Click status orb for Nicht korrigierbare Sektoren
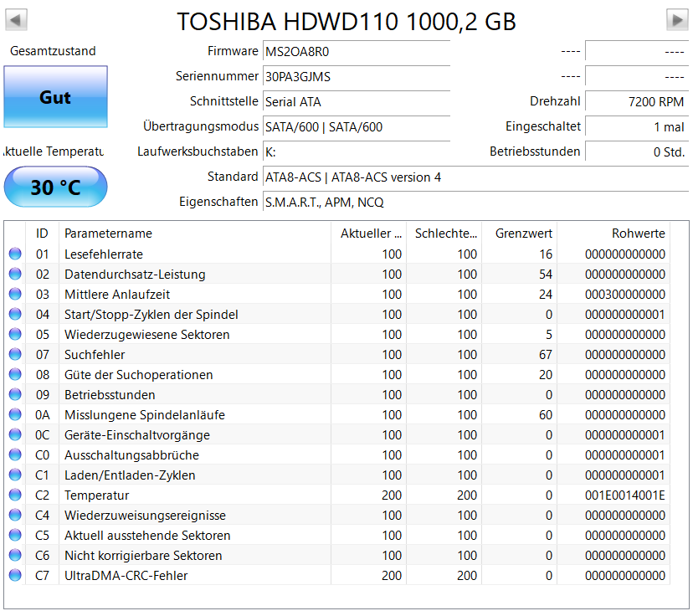Viewport: 693px width, 616px height. tap(15, 556)
